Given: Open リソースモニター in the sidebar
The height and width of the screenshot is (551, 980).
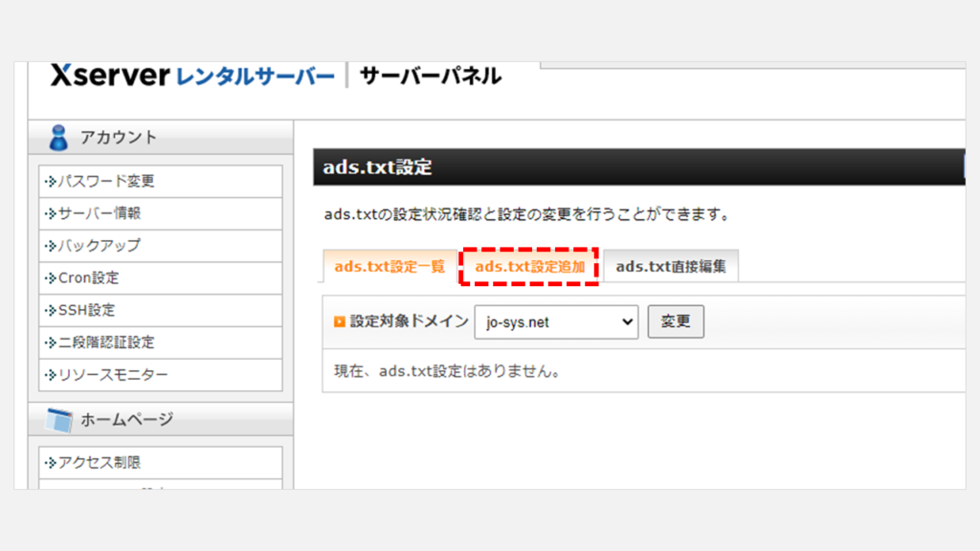Looking at the screenshot, I should 161,375.
